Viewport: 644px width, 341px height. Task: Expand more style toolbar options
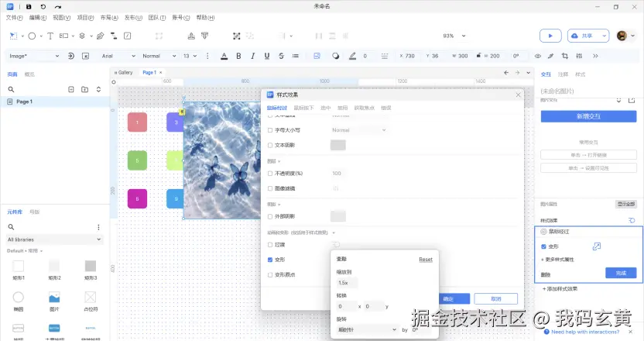click(595, 56)
